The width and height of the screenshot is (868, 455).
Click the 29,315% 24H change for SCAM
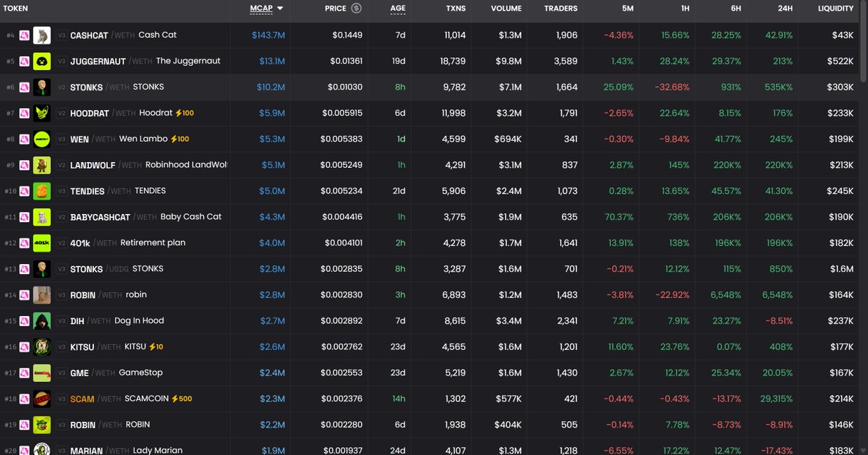click(x=776, y=399)
